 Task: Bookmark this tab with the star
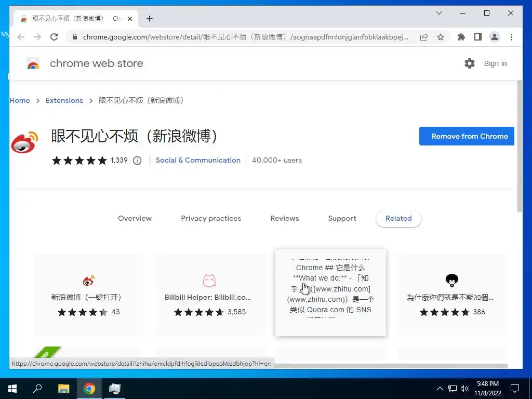click(x=441, y=37)
